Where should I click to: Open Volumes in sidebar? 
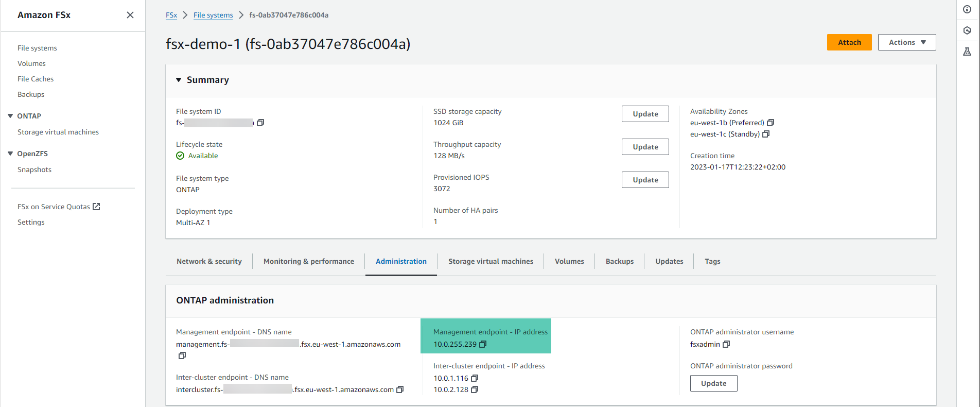point(31,63)
